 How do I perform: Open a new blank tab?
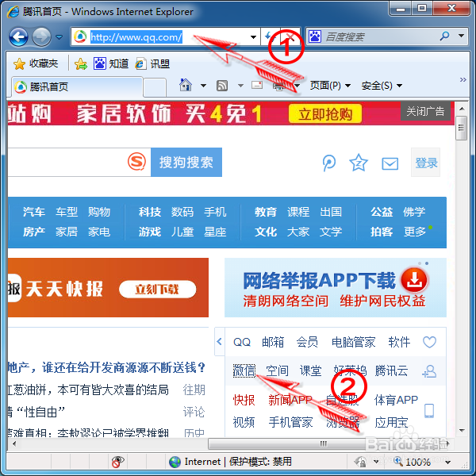(x=155, y=88)
